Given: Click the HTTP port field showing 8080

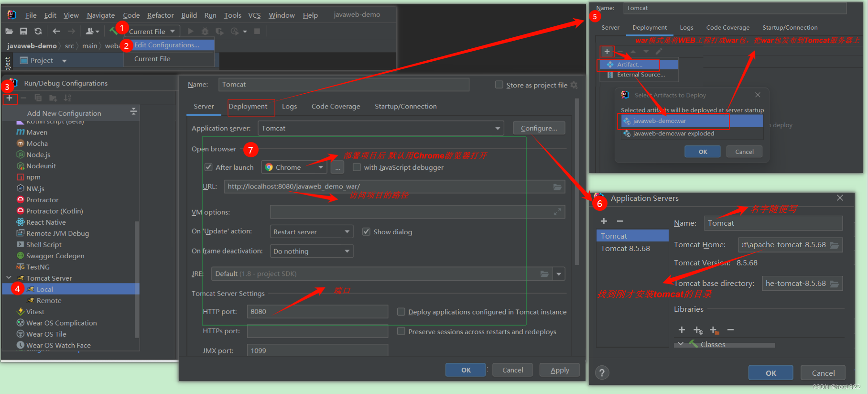Looking at the screenshot, I should pos(317,312).
